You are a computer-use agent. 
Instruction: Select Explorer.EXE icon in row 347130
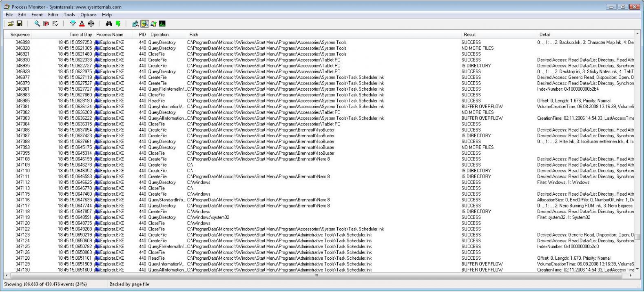pos(97,270)
